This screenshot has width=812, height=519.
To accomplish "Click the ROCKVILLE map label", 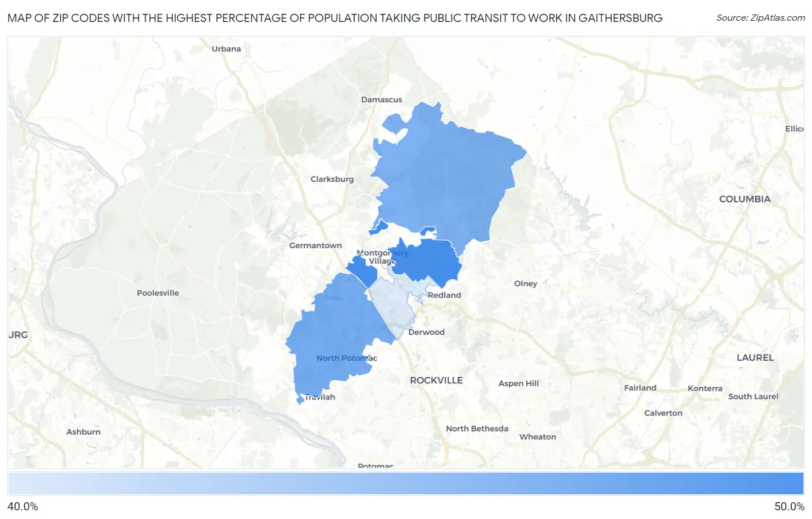I will (437, 380).
